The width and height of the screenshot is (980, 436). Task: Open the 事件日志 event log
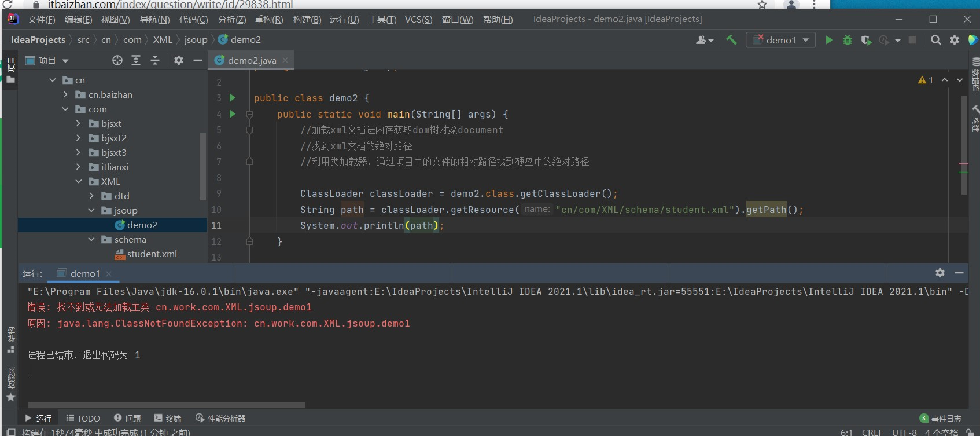(941, 418)
